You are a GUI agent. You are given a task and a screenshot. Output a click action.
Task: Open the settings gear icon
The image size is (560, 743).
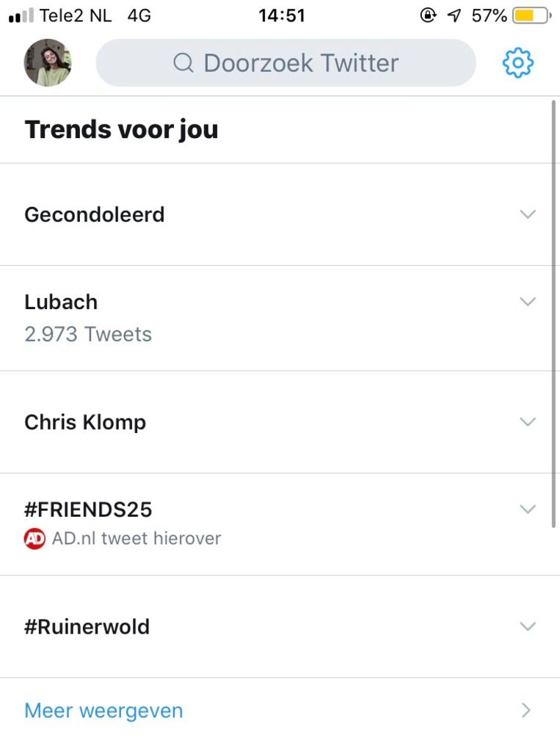(x=517, y=63)
